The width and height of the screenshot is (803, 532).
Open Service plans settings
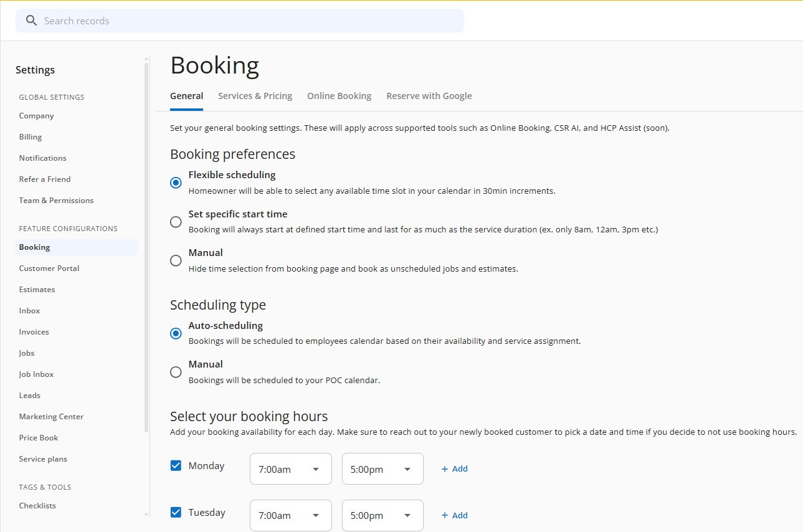click(x=43, y=459)
